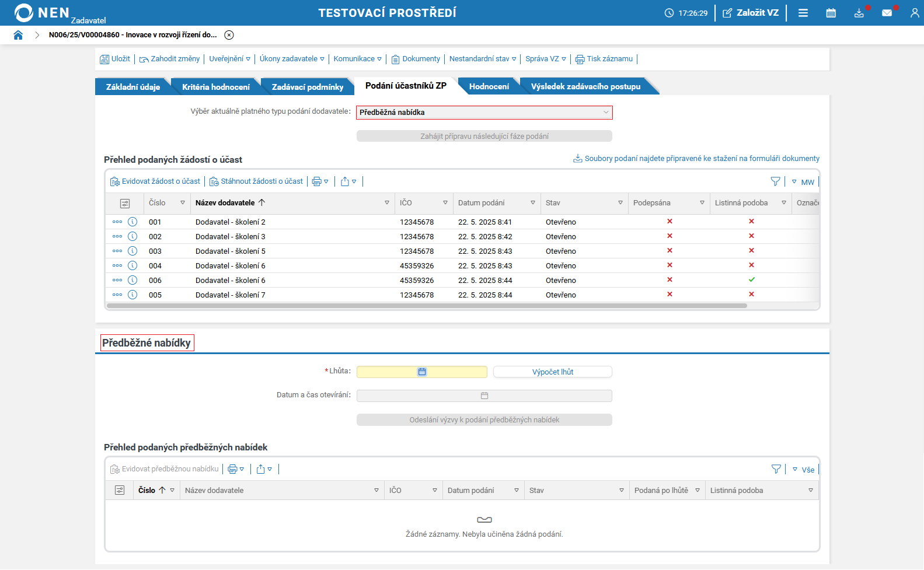Viewport: 924px width, 570px height.
Task: Expand the Předběžná nabídka type dropdown
Action: tap(484, 113)
